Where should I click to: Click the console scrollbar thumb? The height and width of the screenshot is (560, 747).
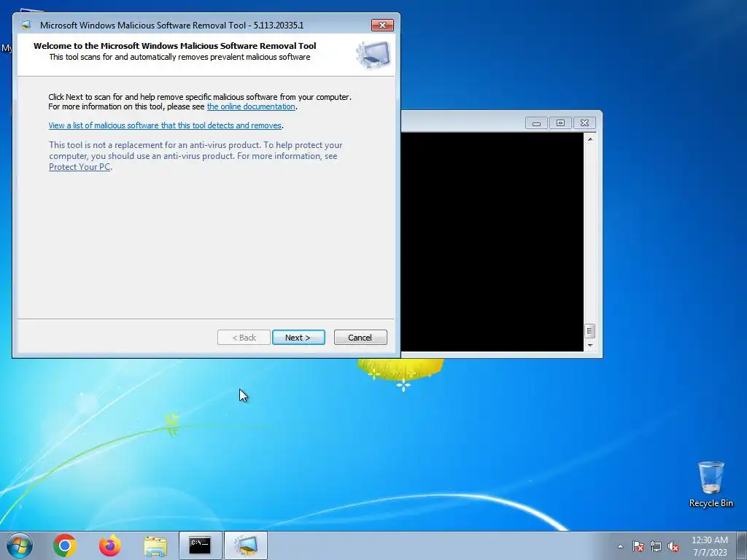tap(589, 330)
